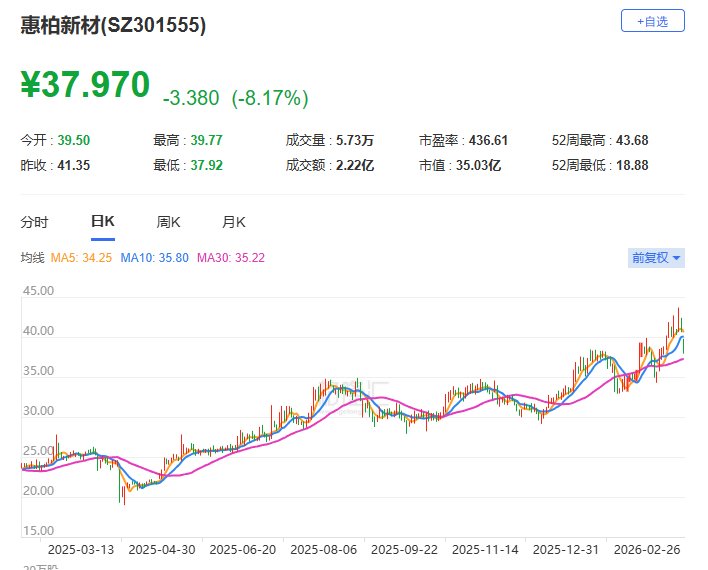Click the -8.17% change percentage
Image resolution: width=708 pixels, height=570 pixels.
tap(270, 98)
